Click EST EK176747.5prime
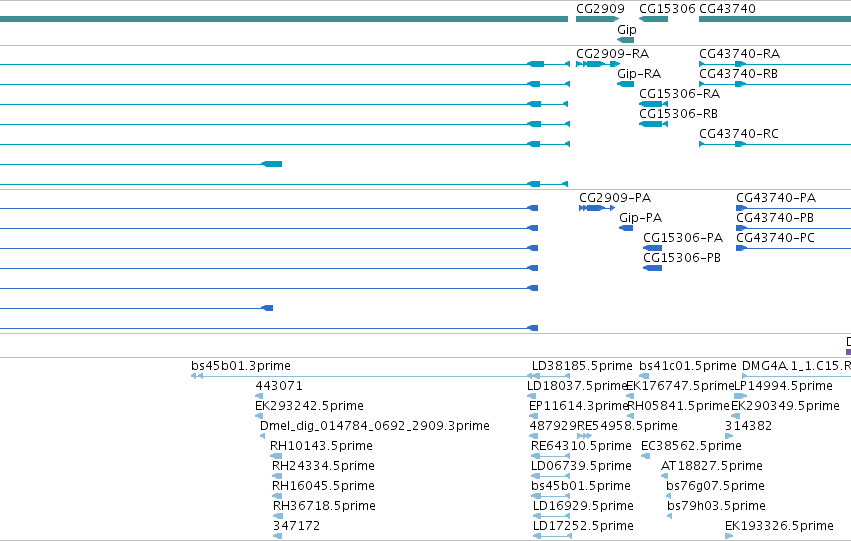Viewport: 851px width, 541px height. coord(680,386)
